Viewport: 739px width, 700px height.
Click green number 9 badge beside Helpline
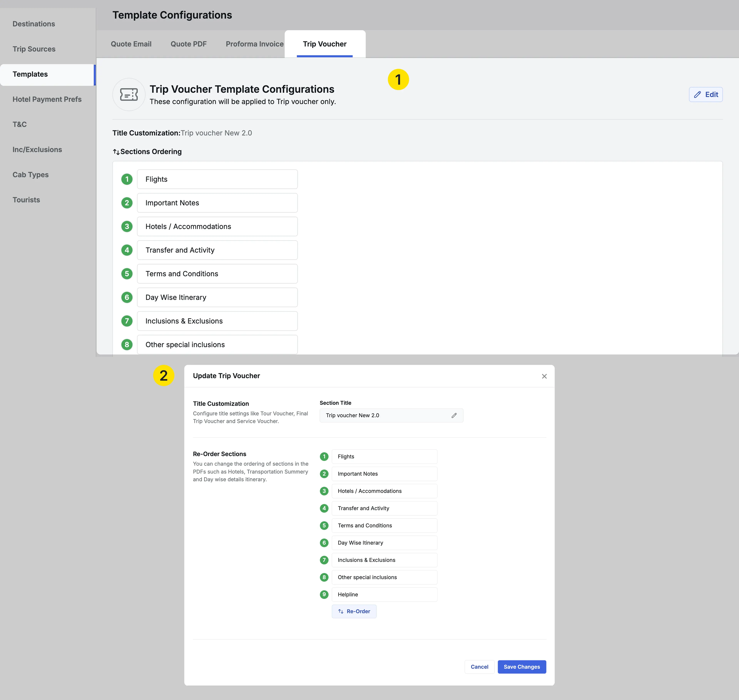(324, 594)
